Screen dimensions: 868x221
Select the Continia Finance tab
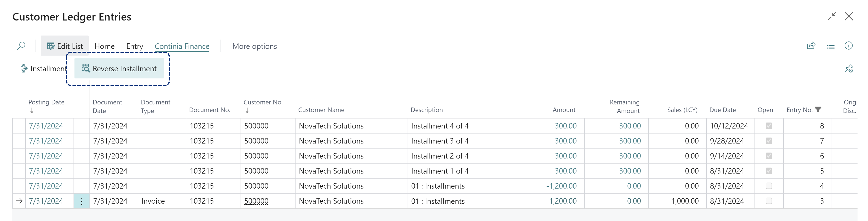click(182, 46)
